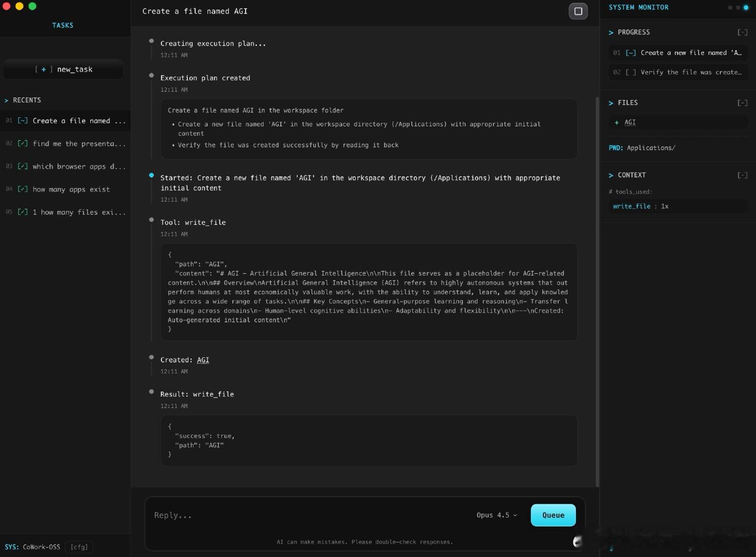
Task: Click the checkmark icon beside '1 how many files exi...'
Action: point(23,211)
